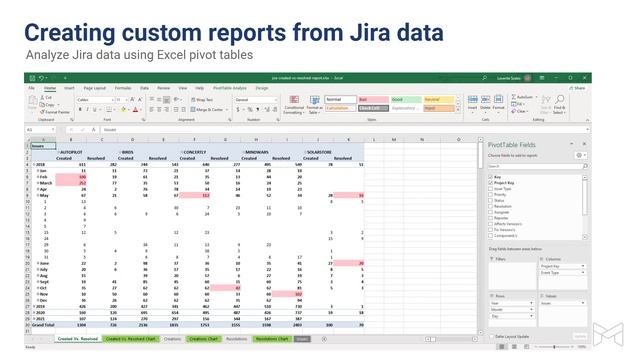Image resolution: width=640 pixels, height=360 pixels.
Task: Toggle bold formatting
Action: click(x=80, y=109)
